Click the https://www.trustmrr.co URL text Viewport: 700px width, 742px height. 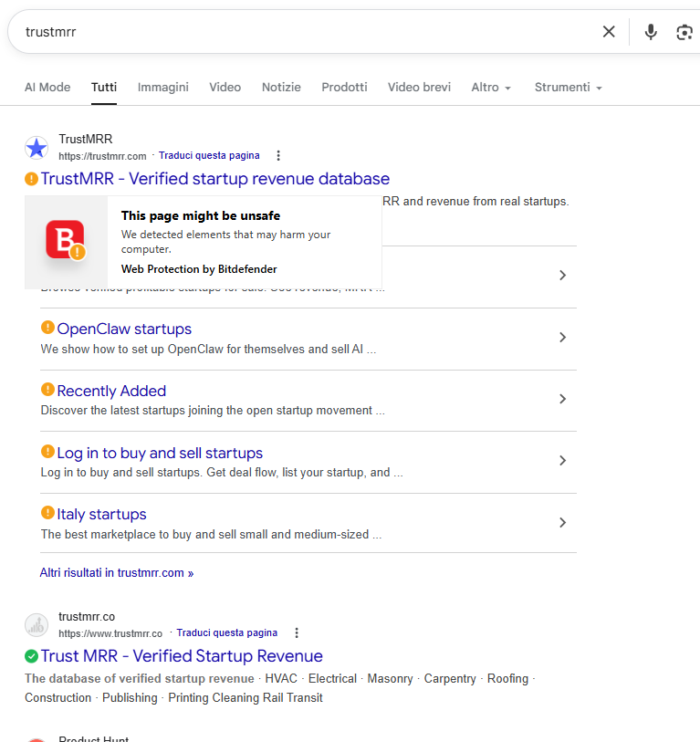click(110, 633)
